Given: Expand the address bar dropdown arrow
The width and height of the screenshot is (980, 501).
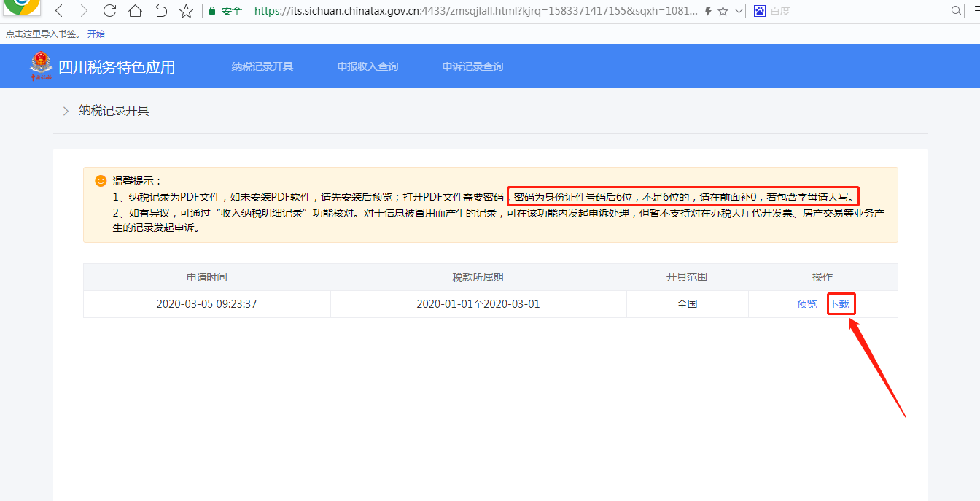Looking at the screenshot, I should click(739, 12).
